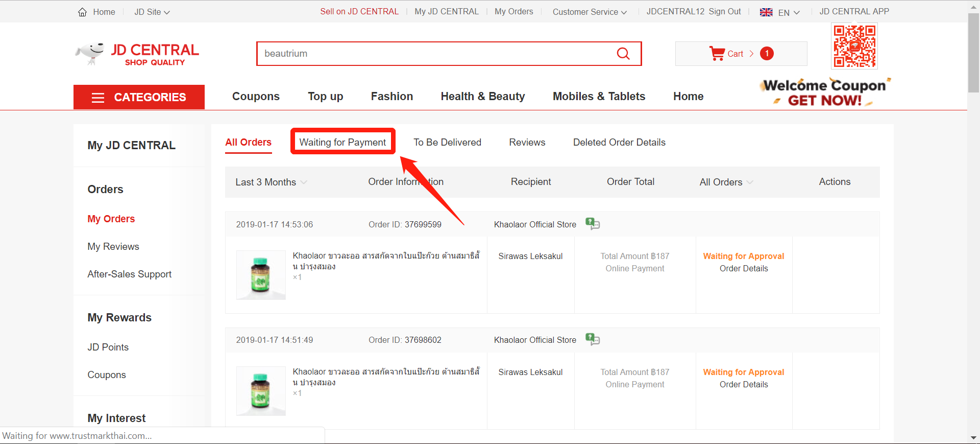Switch to Waiting for Payment tab
Viewport: 980px width, 444px height.
(342, 142)
